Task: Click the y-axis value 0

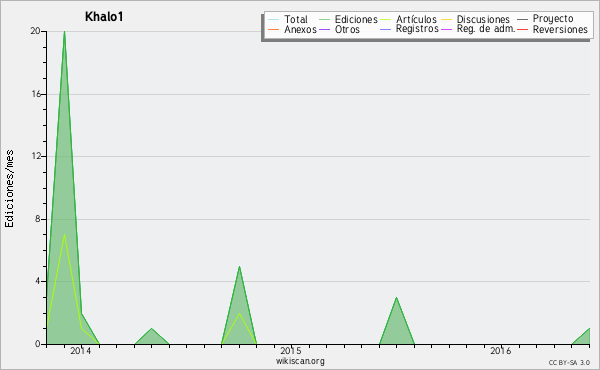Action: 38,344
